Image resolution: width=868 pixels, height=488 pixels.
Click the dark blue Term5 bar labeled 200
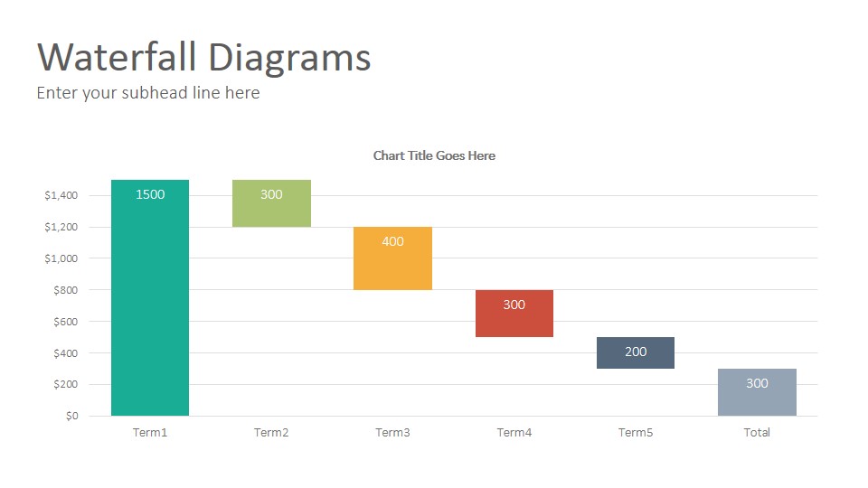[x=636, y=352]
